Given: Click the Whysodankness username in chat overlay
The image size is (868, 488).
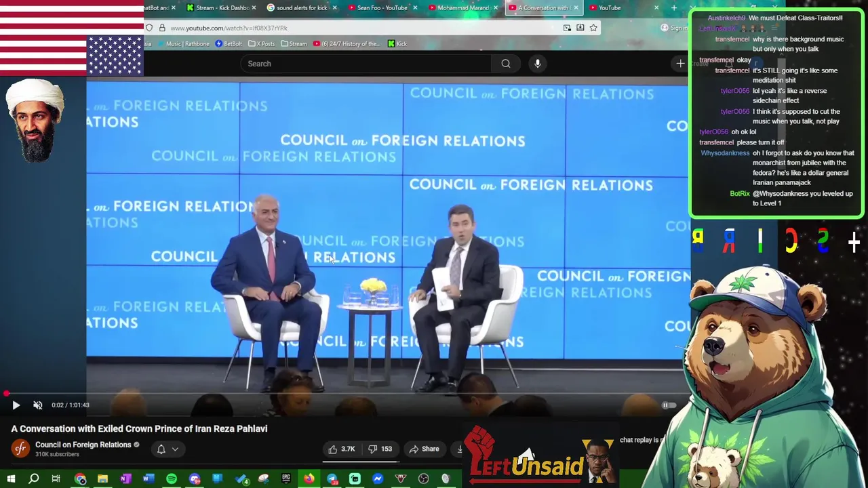Looking at the screenshot, I should (x=726, y=153).
